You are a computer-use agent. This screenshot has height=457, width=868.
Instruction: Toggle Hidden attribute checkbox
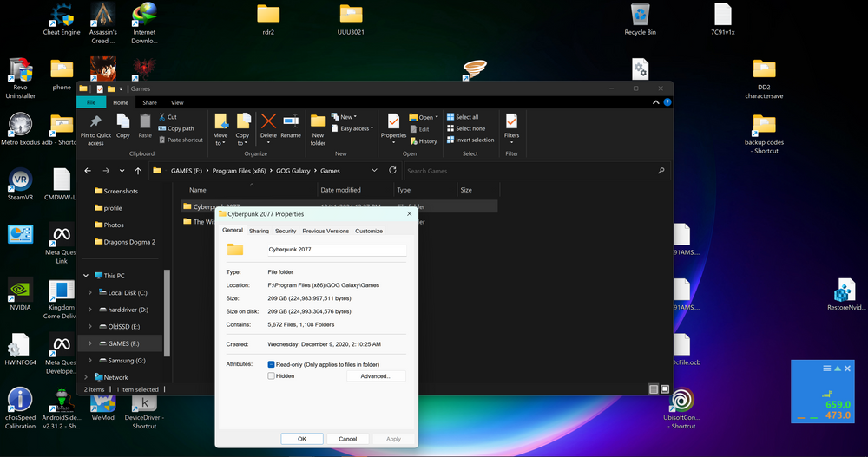271,376
